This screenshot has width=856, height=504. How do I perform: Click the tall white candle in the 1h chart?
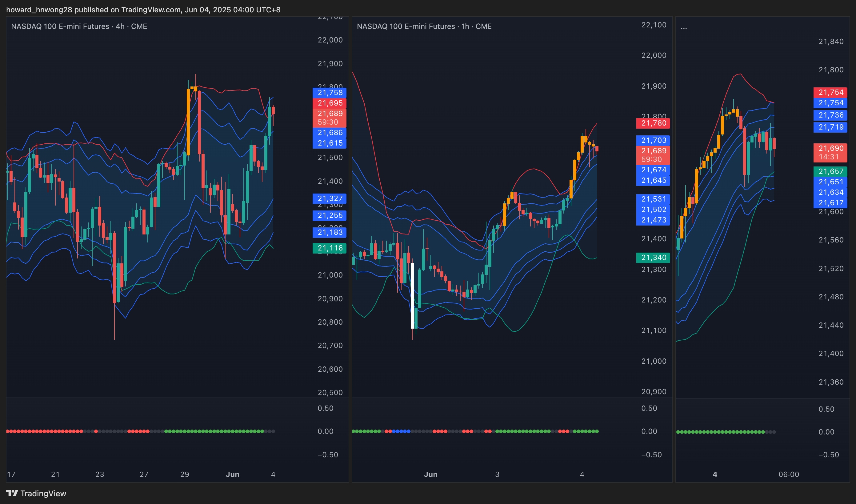point(412,295)
